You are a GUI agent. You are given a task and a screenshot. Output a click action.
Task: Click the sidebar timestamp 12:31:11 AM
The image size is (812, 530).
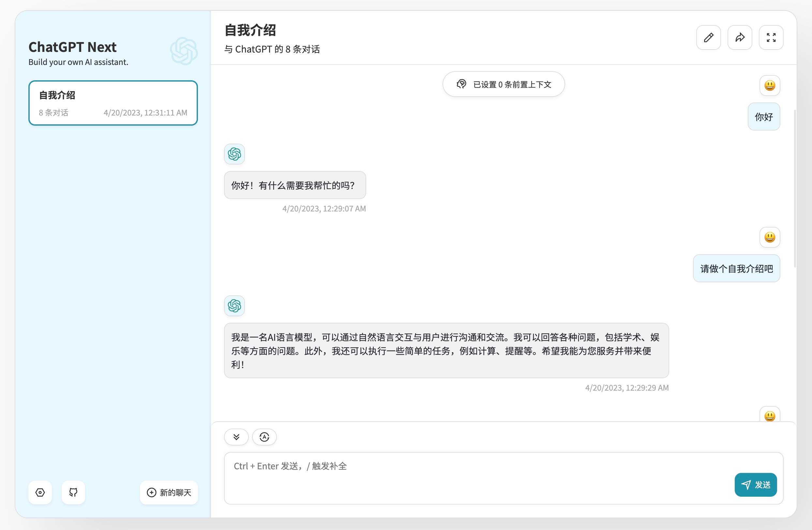coord(145,113)
